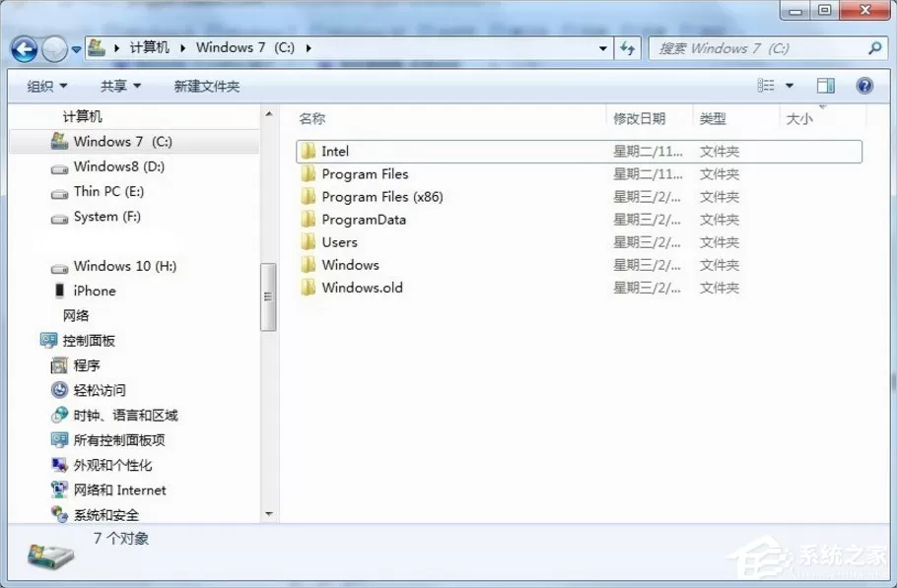Image resolution: width=897 pixels, height=588 pixels.
Task: Open the recent pages dropdown next to the navigation arrows
Action: 76,50
